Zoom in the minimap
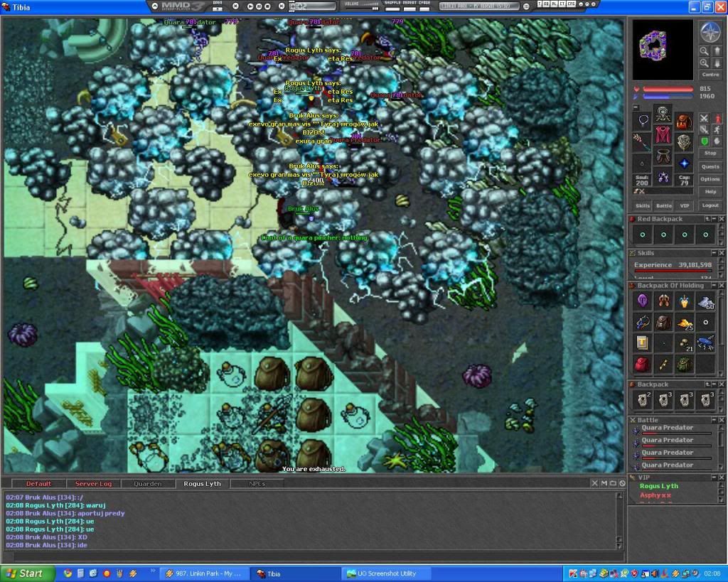 (705, 63)
